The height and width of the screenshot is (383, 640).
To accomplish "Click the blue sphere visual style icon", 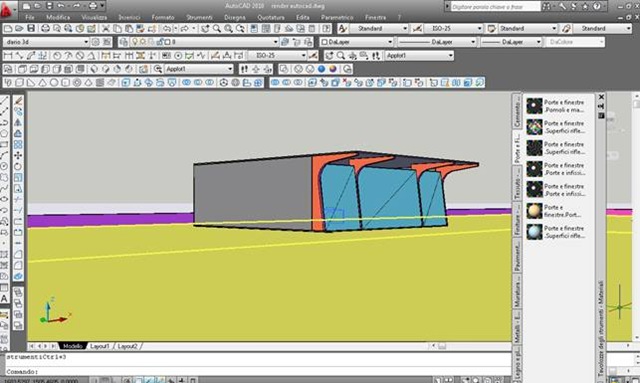I will tap(321, 69).
